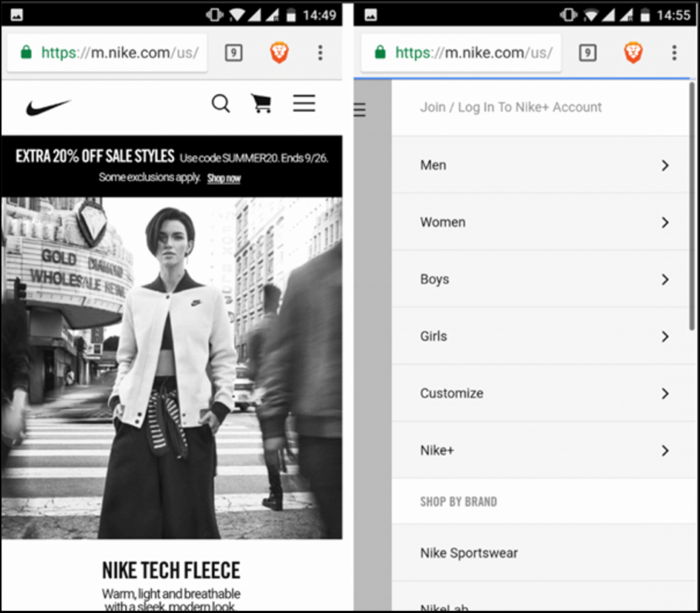Image resolution: width=700 pixels, height=613 pixels.
Task: Click green padlock in left address bar
Action: pyautogui.click(x=26, y=52)
